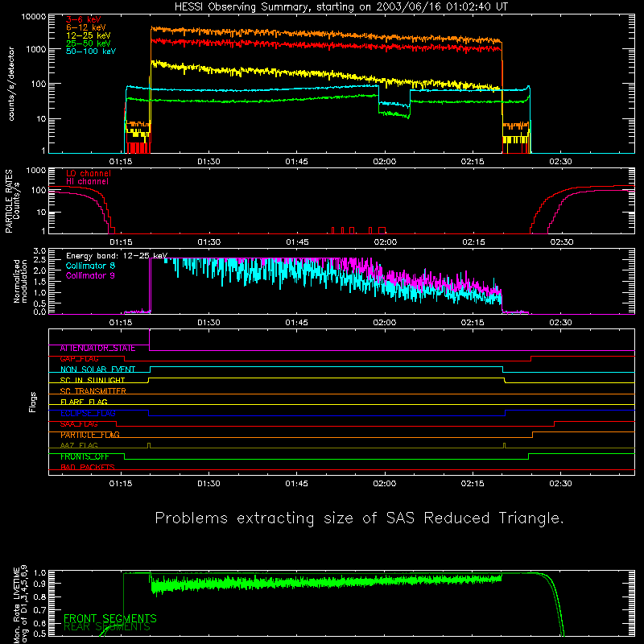Viewport: 644px width, 644px height.
Task: Select the green 'FRONTS_OFF' flag label
Action: click(x=85, y=456)
